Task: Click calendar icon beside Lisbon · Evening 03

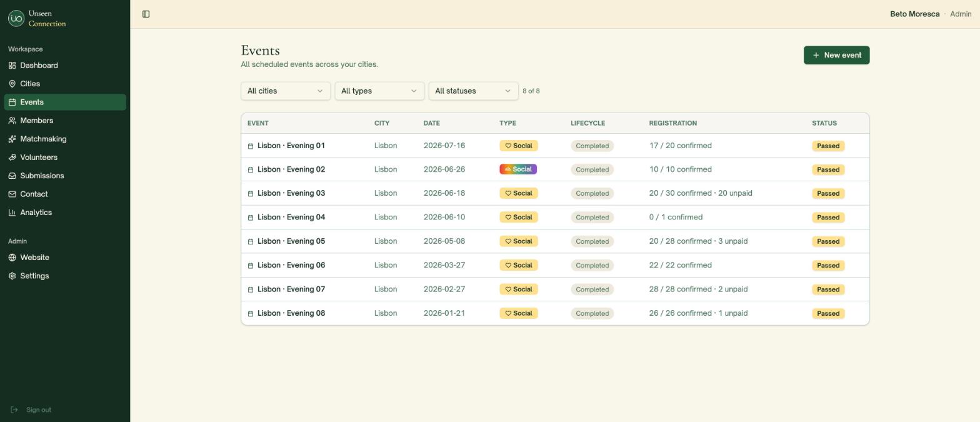Action: pos(251,194)
